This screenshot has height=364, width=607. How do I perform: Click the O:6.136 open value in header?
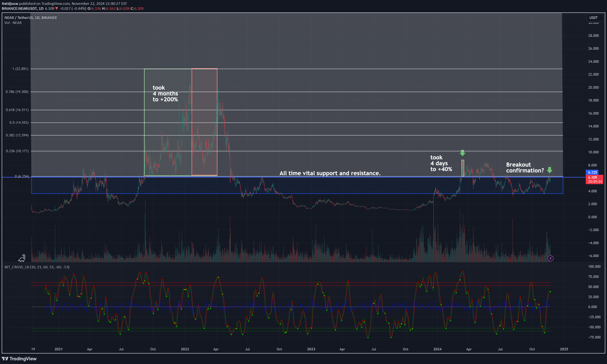point(94,9)
